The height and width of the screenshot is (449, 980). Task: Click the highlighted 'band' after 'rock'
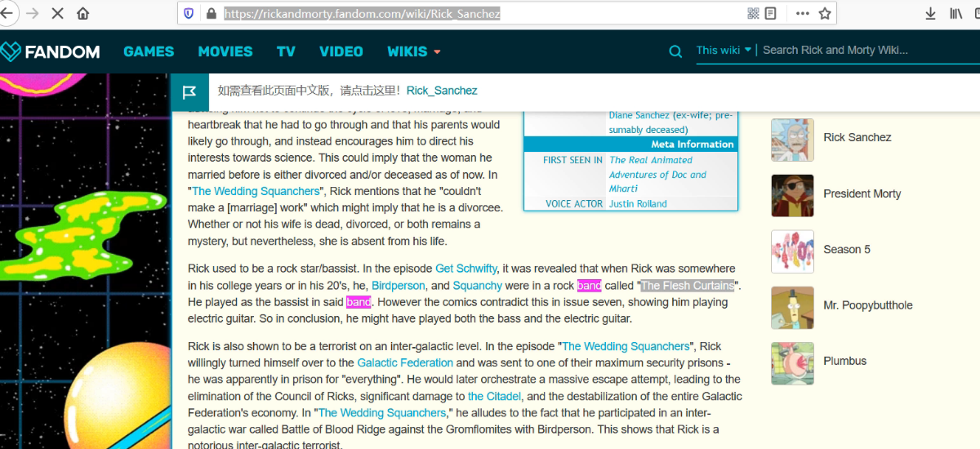click(x=589, y=286)
